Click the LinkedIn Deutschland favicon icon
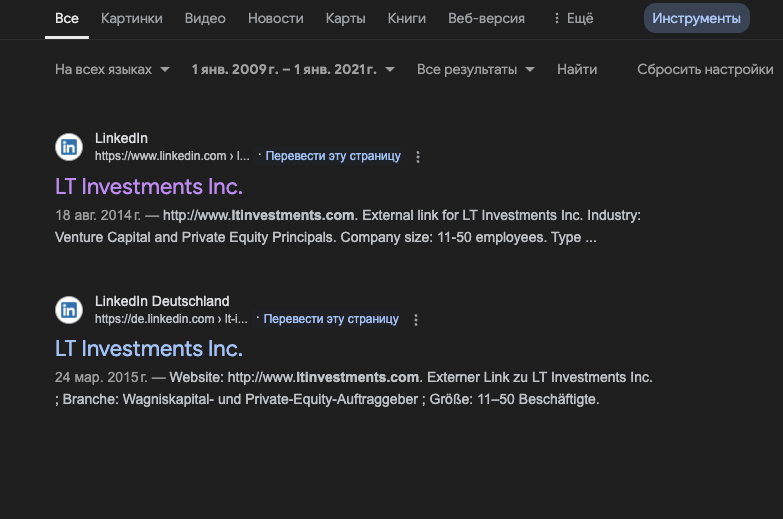Viewport: 783px width, 519px height. click(x=69, y=310)
